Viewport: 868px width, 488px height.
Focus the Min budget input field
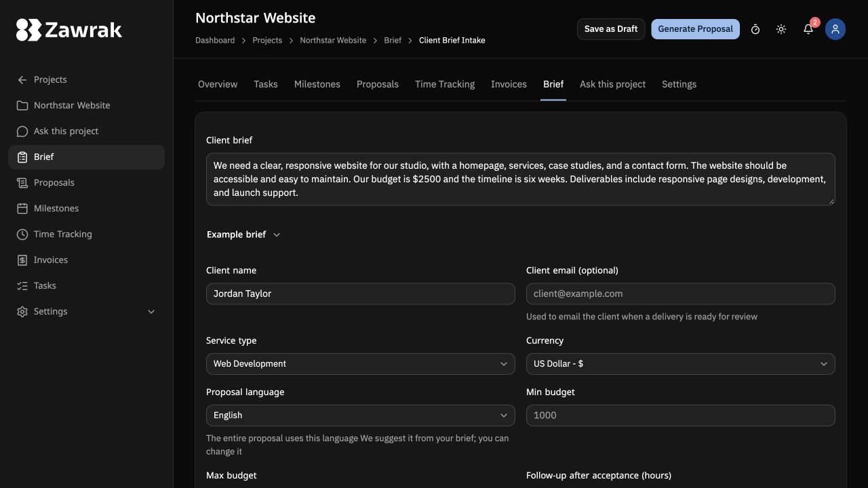pos(681,415)
